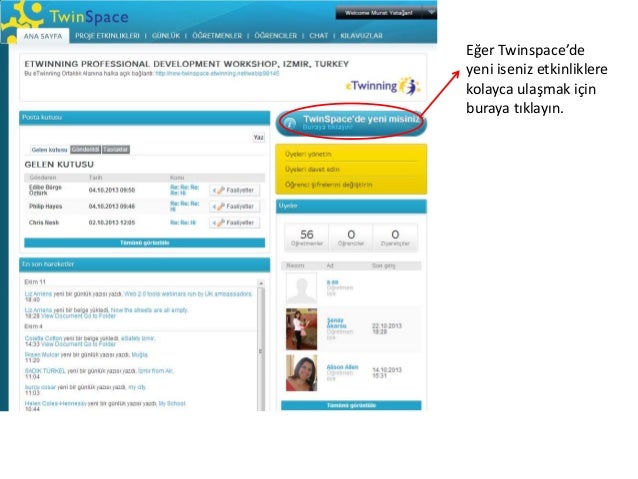Click Üyeleri davet edin link
The image size is (638, 479).
312,169
